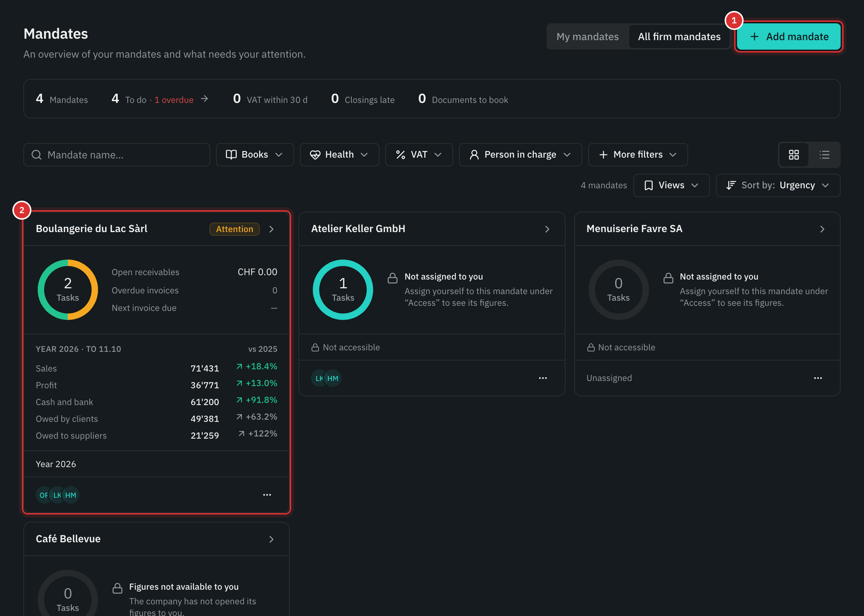This screenshot has height=616, width=864.
Task: Open the Views dropdown
Action: [x=671, y=185]
